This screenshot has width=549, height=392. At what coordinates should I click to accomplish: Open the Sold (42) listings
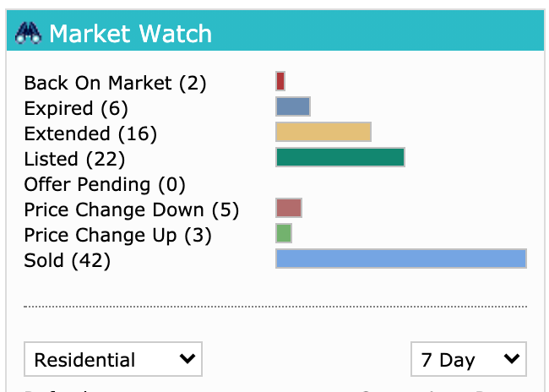pos(68,261)
